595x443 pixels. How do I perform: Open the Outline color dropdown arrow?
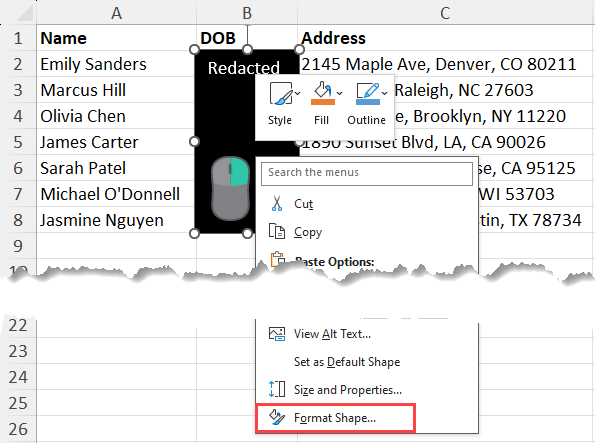point(384,93)
